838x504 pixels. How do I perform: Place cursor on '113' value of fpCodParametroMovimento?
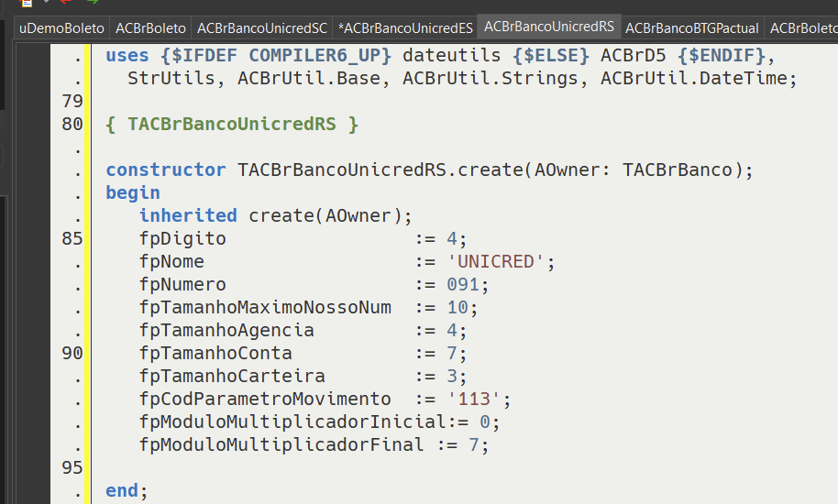coord(473,400)
